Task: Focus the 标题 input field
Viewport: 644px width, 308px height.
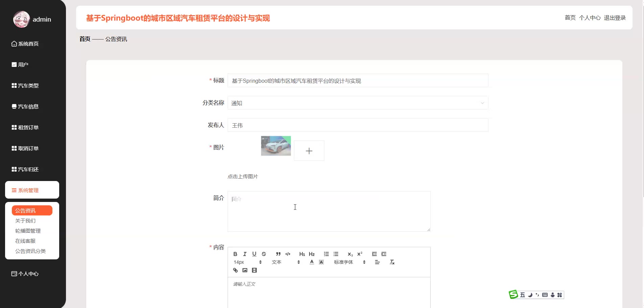Action: (358, 81)
